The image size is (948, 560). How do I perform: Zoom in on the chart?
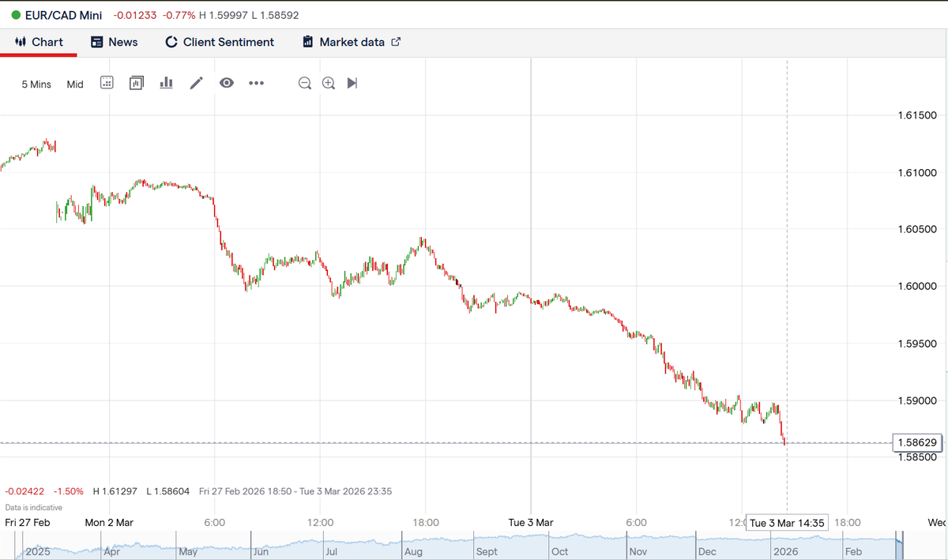[328, 82]
